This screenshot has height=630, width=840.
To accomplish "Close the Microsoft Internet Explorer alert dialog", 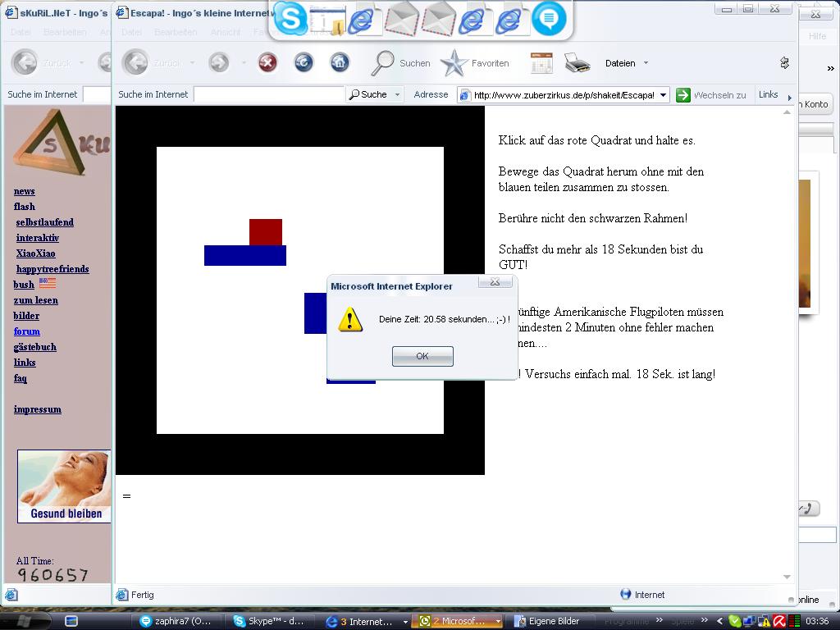I will tap(495, 282).
